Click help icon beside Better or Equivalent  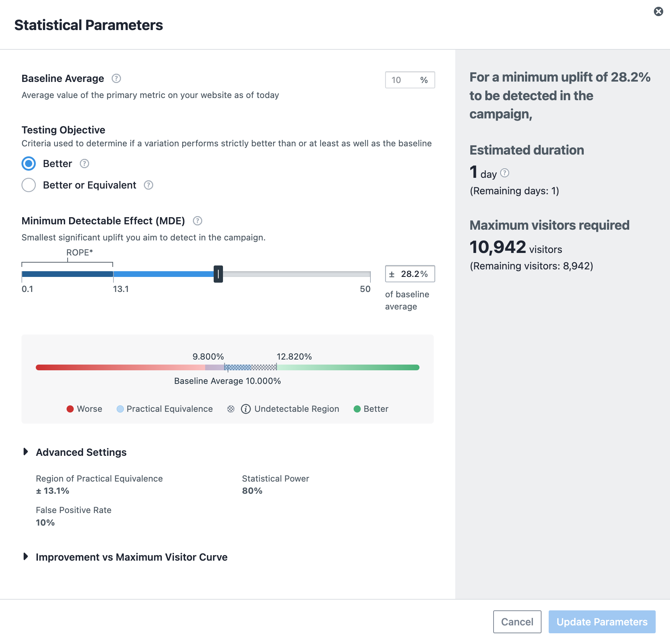(149, 185)
